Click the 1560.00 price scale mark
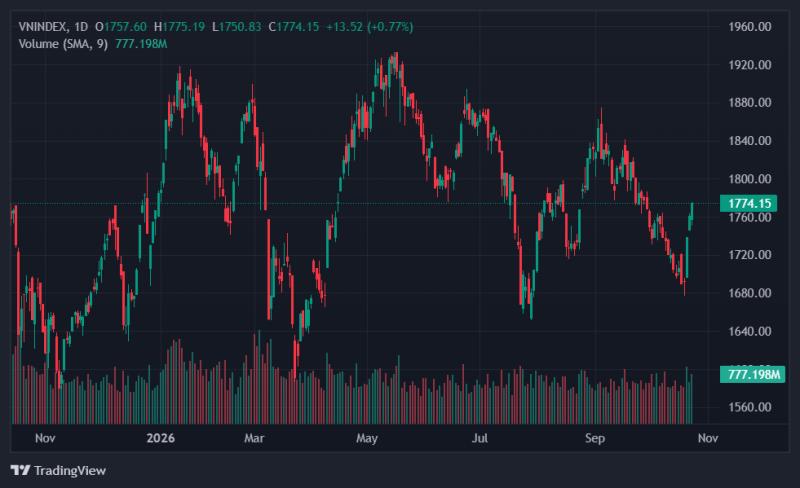Screen dimensions: 800x488 pos(749,407)
